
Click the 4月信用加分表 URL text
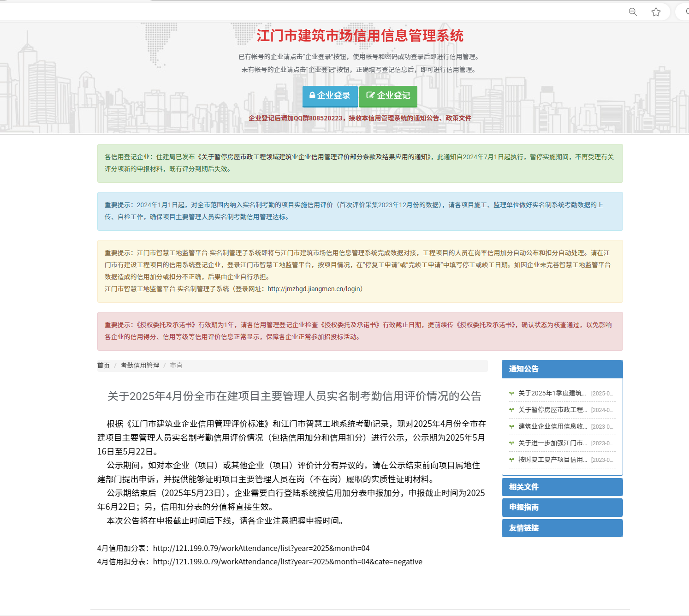[x=261, y=548]
